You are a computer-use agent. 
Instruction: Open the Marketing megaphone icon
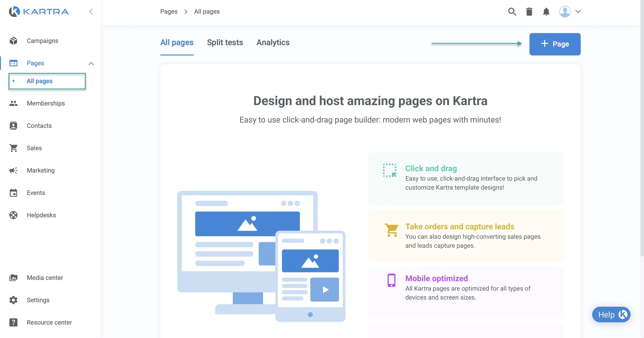tap(13, 170)
